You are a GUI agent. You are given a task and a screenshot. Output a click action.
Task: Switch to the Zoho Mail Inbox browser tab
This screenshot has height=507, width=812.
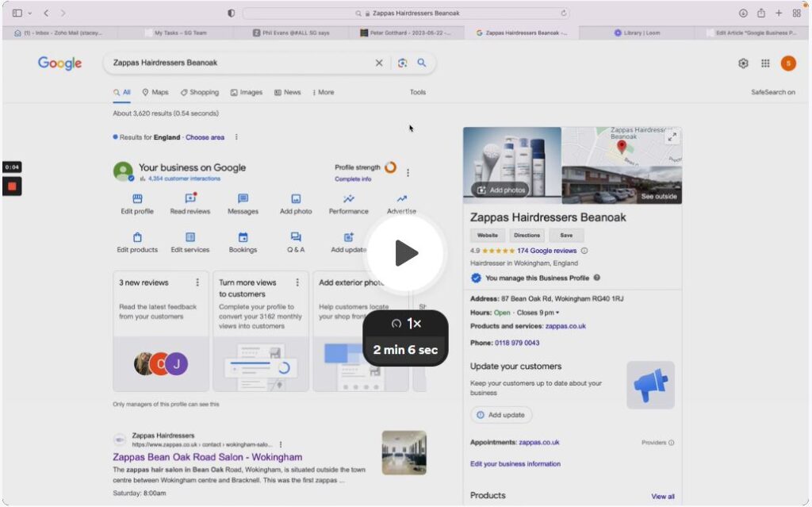59,33
